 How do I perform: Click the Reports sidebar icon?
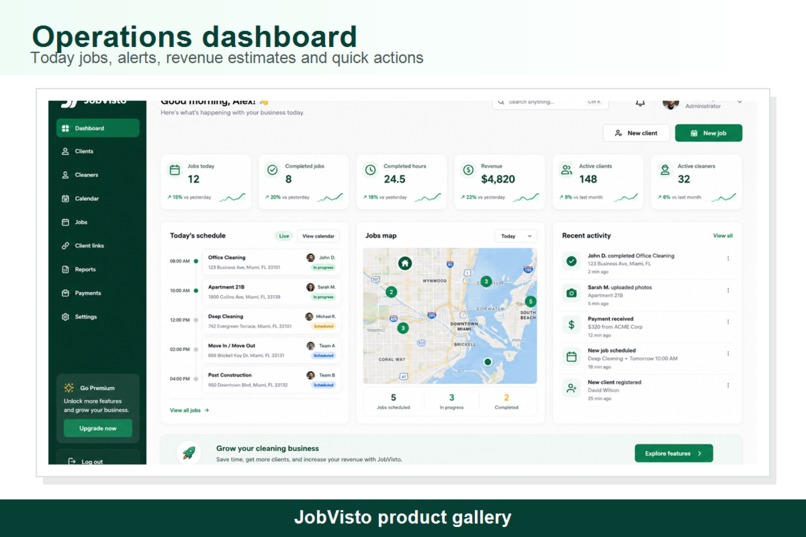click(65, 269)
